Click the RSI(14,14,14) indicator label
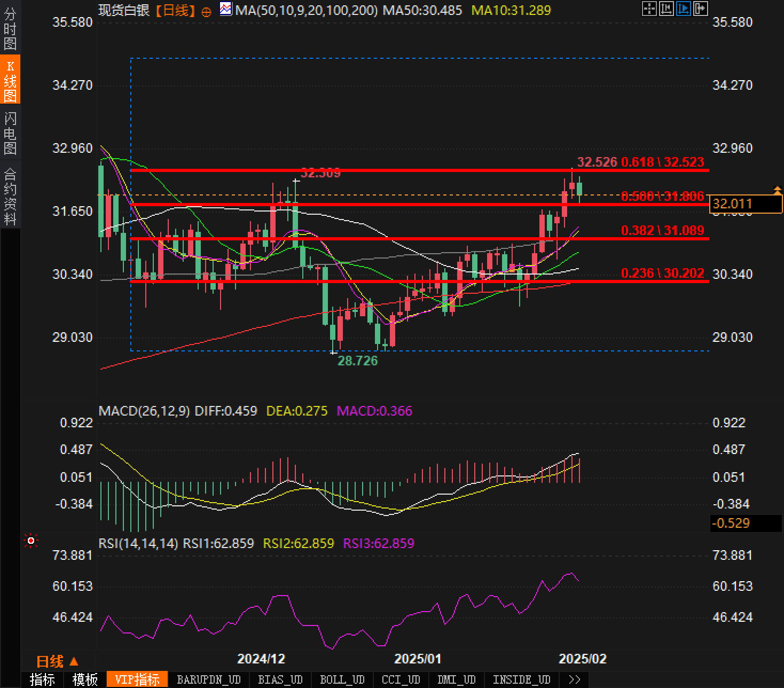This screenshot has width=784, height=688. coord(138,543)
